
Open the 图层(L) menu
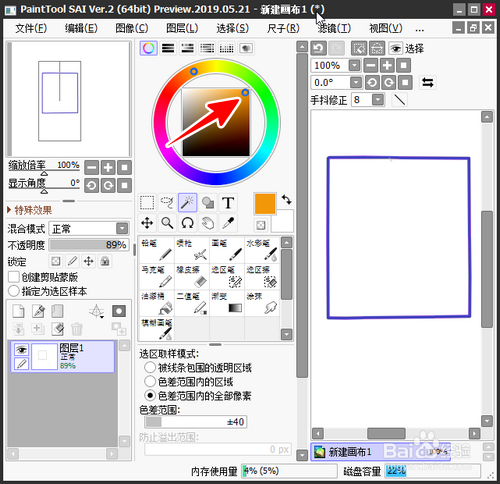[182, 28]
